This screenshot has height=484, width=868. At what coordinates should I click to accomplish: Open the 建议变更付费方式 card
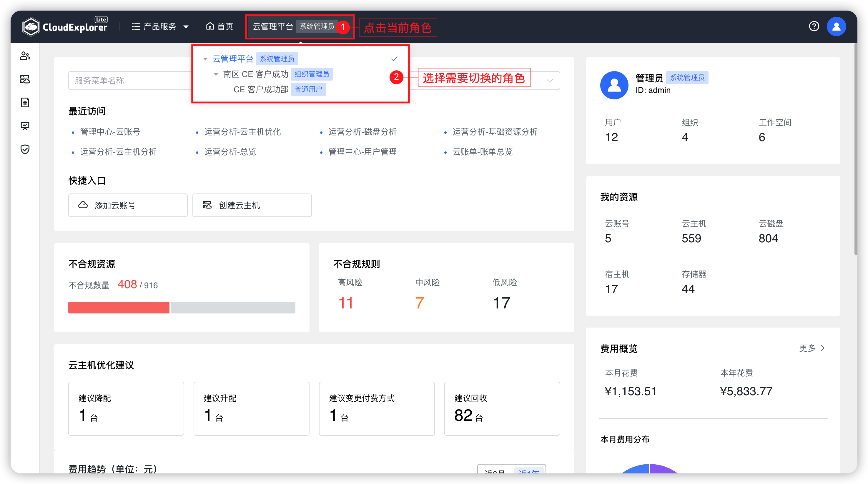click(x=377, y=408)
